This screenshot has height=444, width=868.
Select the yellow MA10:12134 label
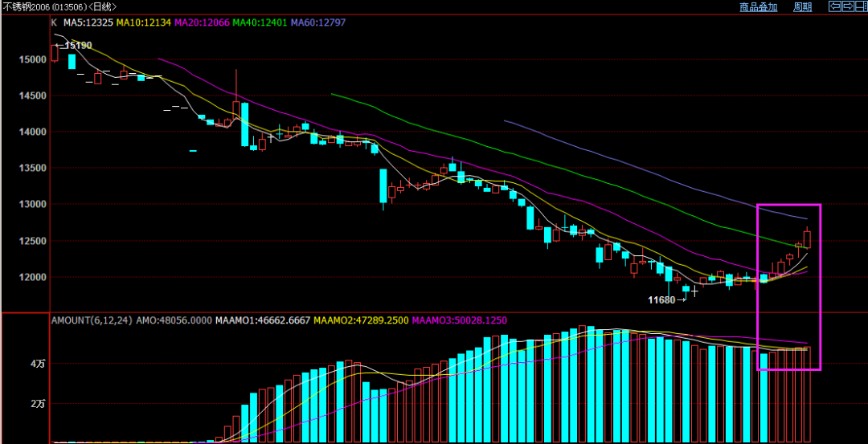[145, 22]
